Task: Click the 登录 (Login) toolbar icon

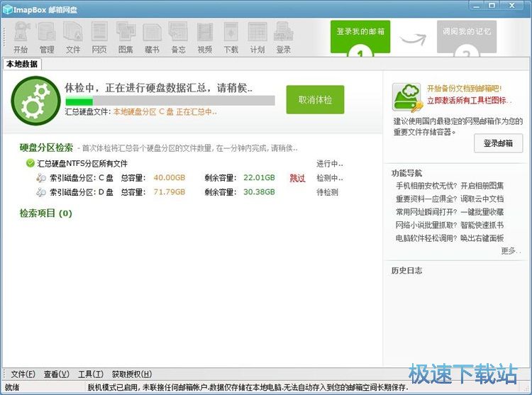Action: [283, 37]
